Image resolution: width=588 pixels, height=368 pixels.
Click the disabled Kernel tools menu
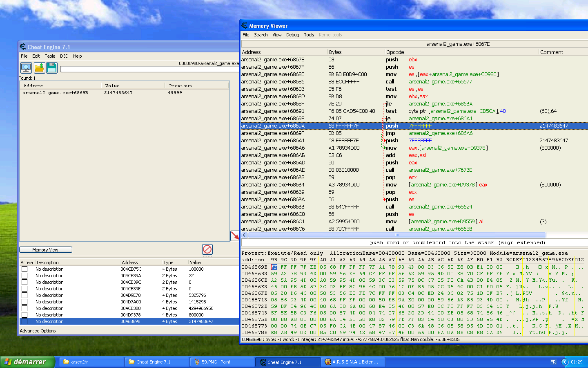(x=330, y=35)
